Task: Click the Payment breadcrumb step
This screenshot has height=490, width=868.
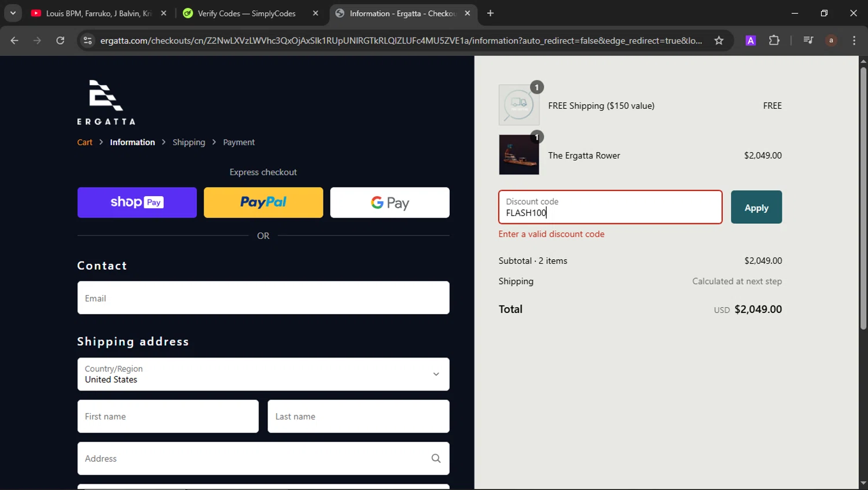Action: point(239,142)
